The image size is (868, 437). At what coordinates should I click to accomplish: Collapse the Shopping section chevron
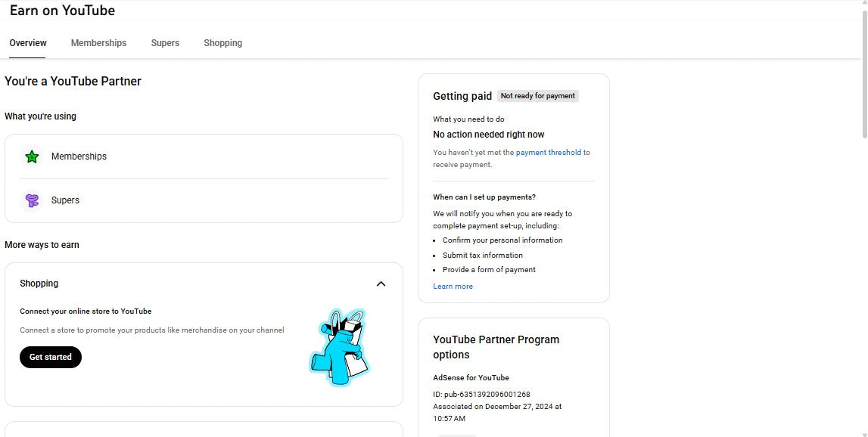(x=381, y=284)
